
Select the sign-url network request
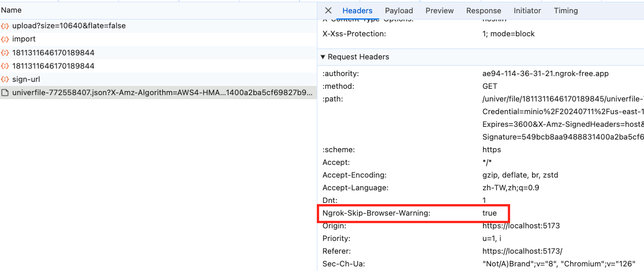[26, 80]
